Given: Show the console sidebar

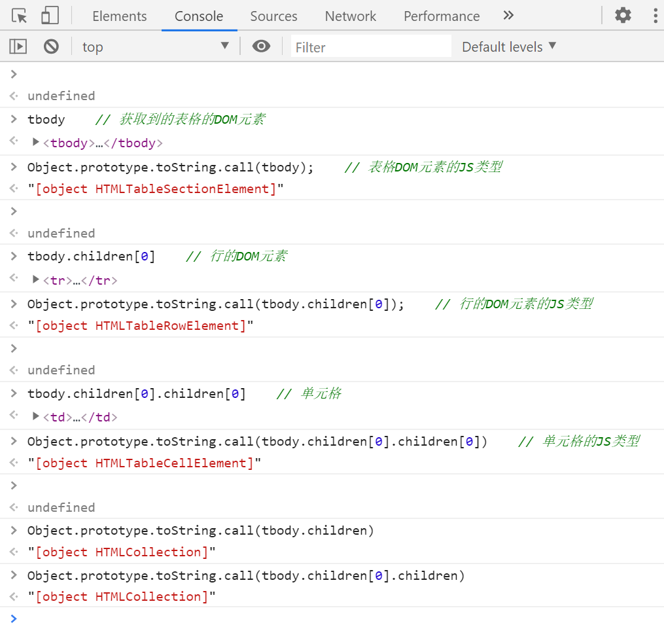Looking at the screenshot, I should [18, 46].
